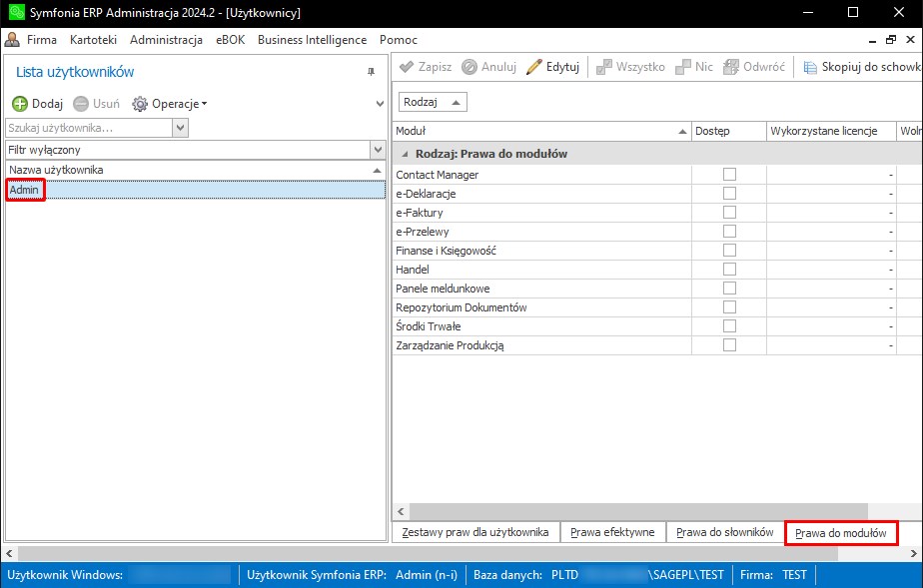Image resolution: width=923 pixels, height=588 pixels.
Task: Open the eBOK menu
Action: coord(230,40)
